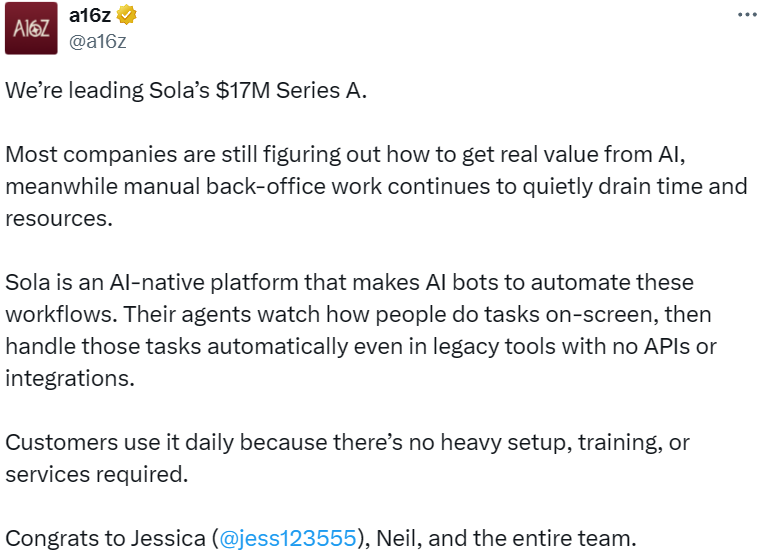Image resolution: width=758 pixels, height=552 pixels.
Task: Click the line starting "Customers use it daily"
Action: [x=347, y=442]
